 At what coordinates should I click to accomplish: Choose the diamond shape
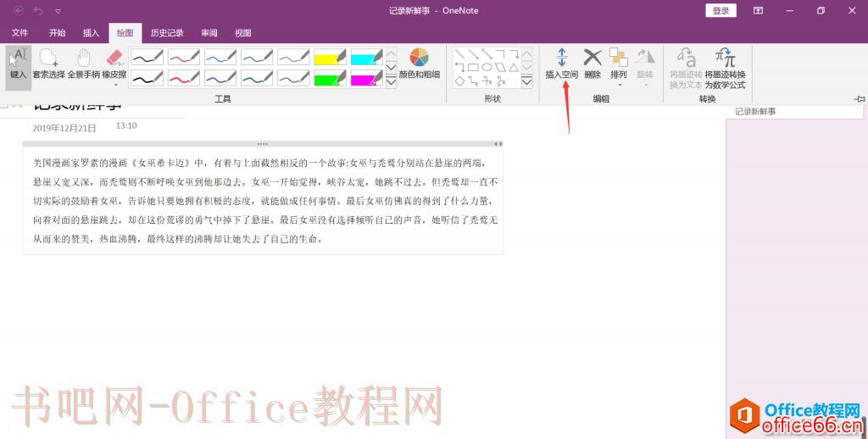point(460,81)
